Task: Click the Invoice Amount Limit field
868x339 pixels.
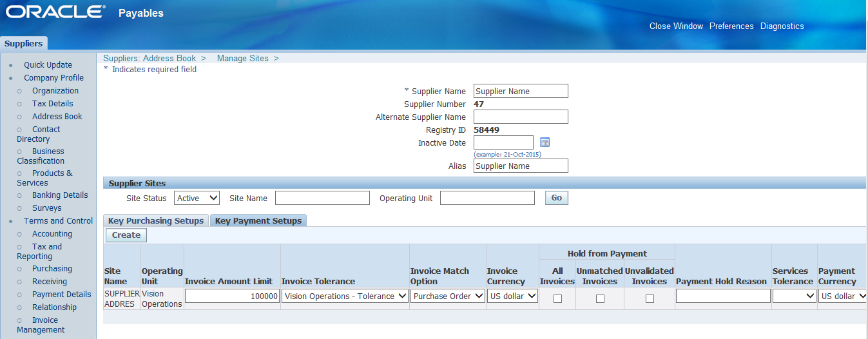Action: 233,296
